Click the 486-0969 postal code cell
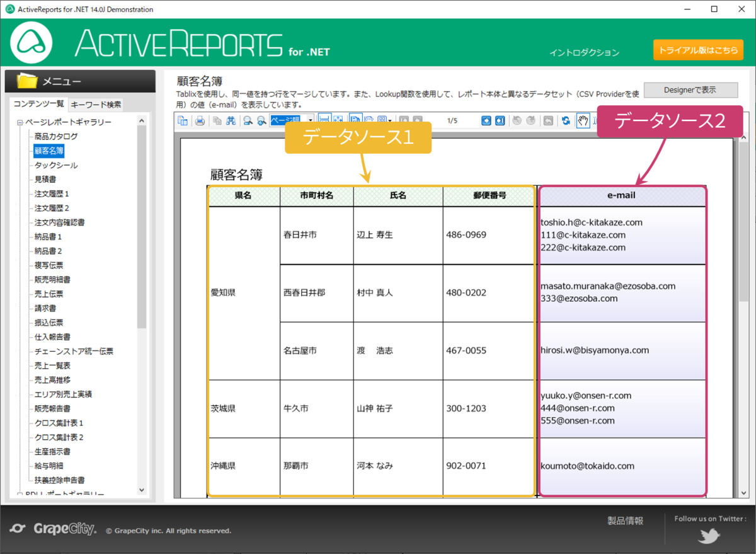This screenshot has height=554, width=756. coord(488,235)
